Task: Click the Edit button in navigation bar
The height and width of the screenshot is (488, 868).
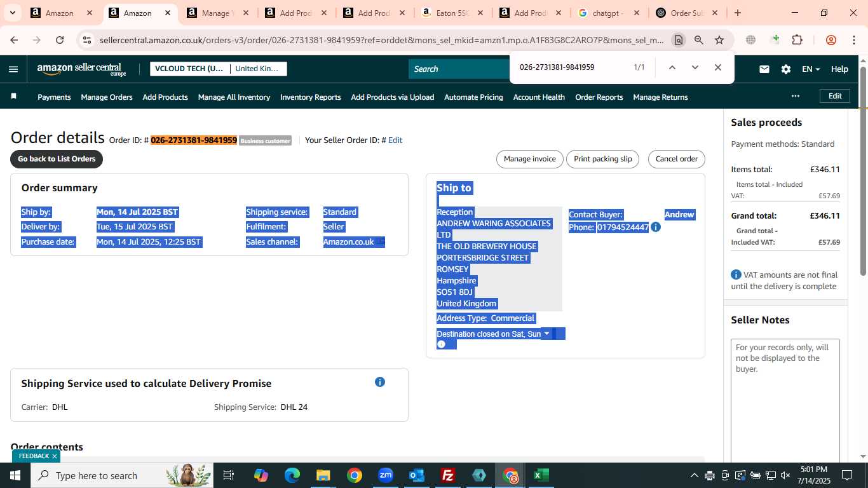Action: [x=835, y=96]
